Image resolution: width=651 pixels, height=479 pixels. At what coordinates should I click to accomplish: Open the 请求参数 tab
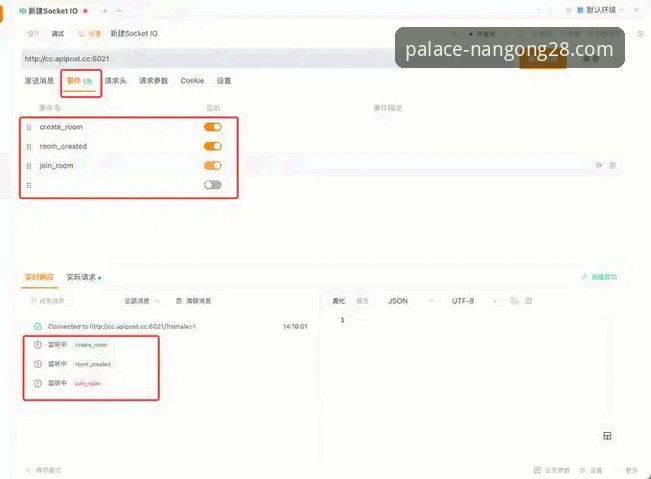pyautogui.click(x=153, y=81)
